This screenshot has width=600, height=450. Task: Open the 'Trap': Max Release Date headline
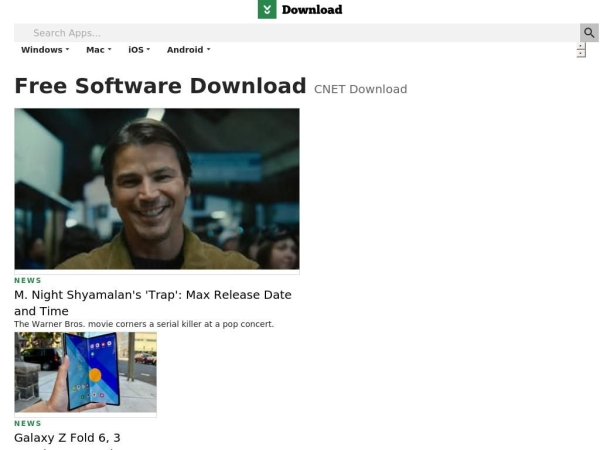pos(153,303)
